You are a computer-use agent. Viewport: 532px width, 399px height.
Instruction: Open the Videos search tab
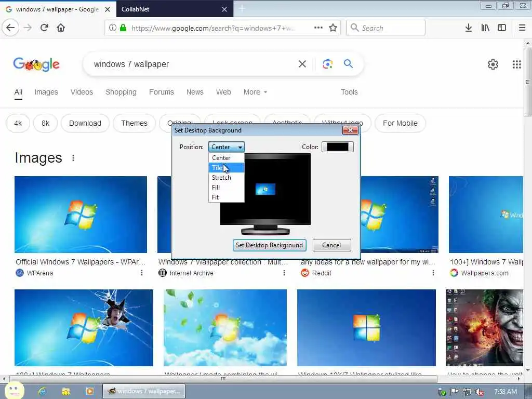[82, 92]
